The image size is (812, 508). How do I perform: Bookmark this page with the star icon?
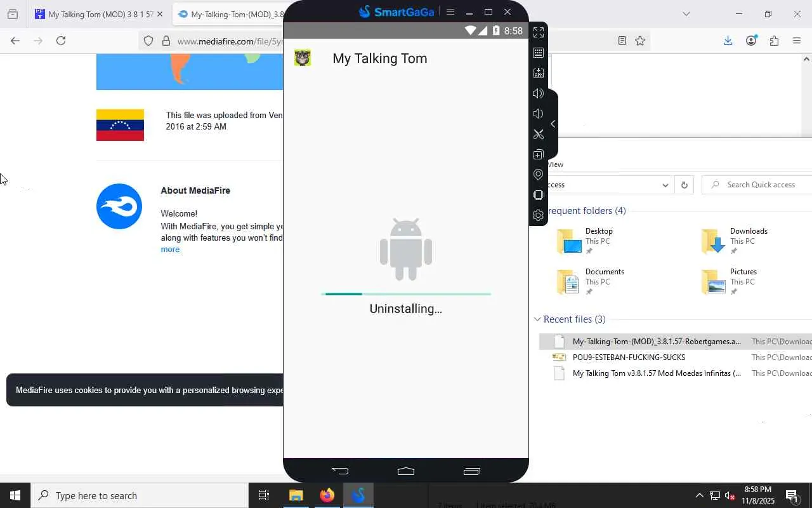(640, 41)
